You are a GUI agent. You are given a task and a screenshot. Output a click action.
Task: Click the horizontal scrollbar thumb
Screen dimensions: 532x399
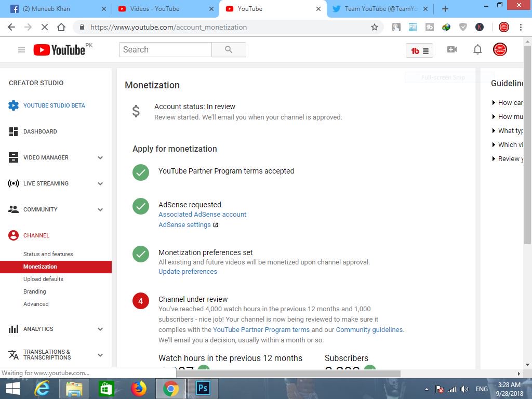pyautogui.click(x=288, y=374)
